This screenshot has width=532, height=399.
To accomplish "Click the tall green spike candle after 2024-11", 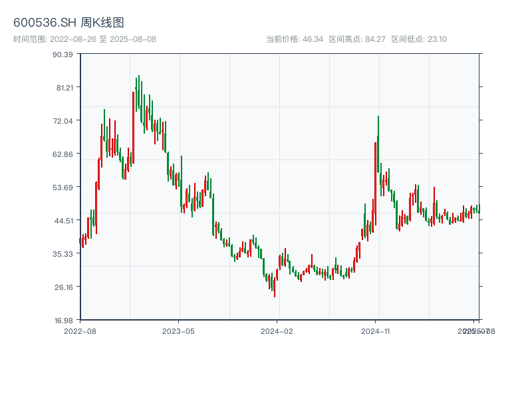I will click(x=378, y=144).
